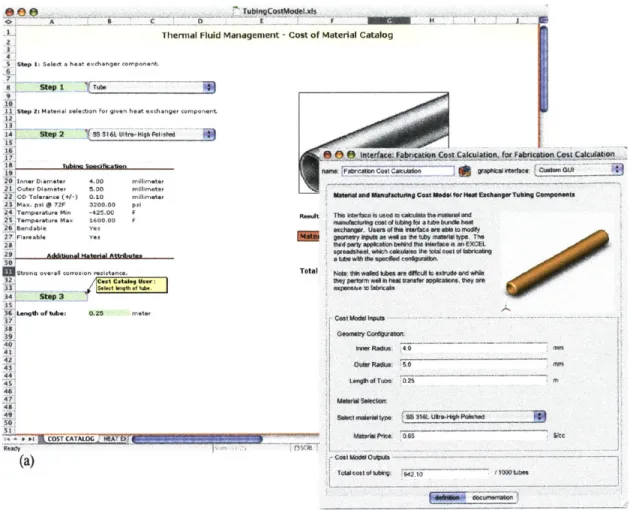Click the Cost Catalog User comment note
Image resolution: width=633 pixels, height=510 pixels.
(x=131, y=285)
